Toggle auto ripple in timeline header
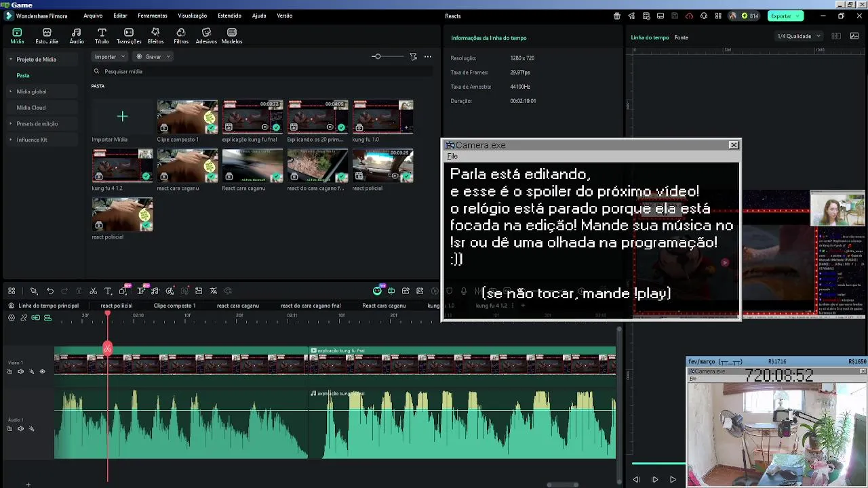868x488 pixels. click(47, 317)
